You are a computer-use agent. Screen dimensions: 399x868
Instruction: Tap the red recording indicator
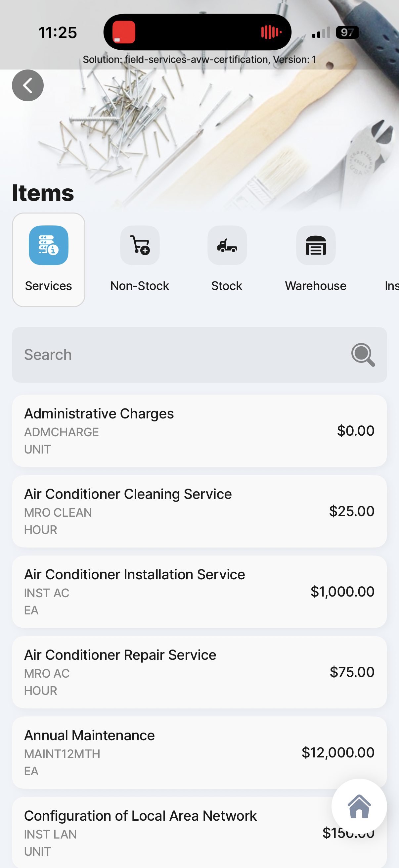[x=124, y=32]
